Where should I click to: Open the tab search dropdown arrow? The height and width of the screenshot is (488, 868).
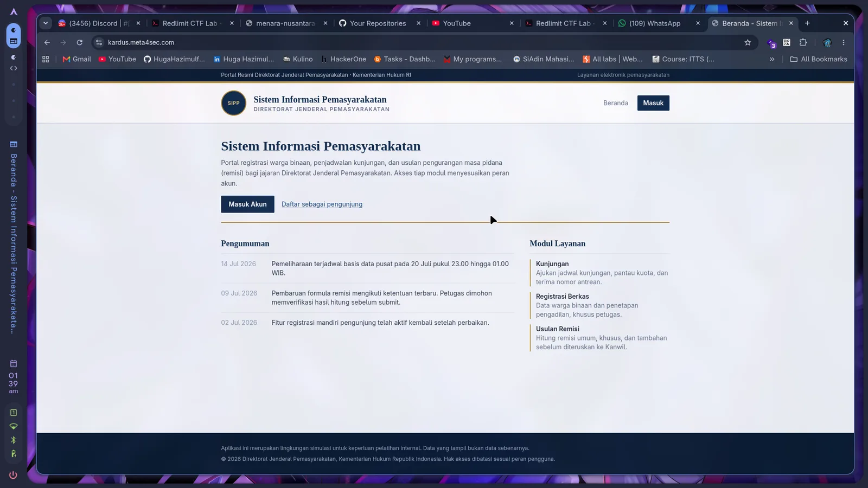46,23
